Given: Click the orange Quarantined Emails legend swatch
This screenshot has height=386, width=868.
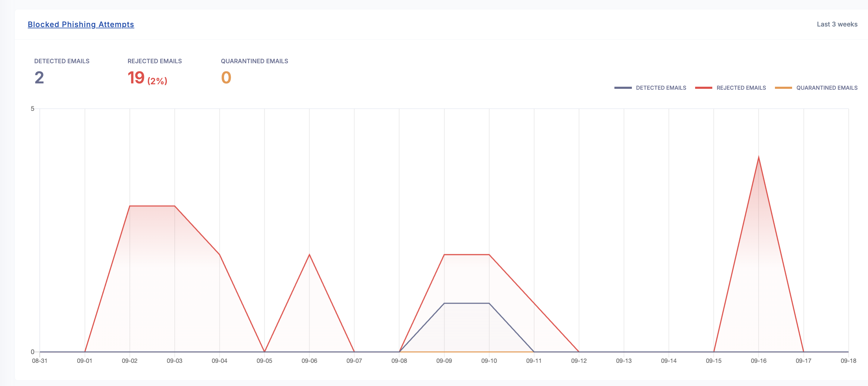Looking at the screenshot, I should [x=783, y=88].
